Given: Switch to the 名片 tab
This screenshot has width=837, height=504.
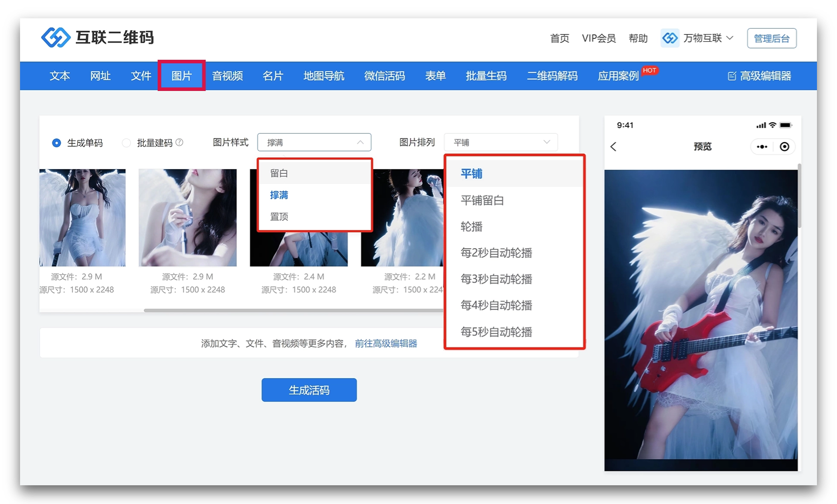Looking at the screenshot, I should pyautogui.click(x=273, y=76).
